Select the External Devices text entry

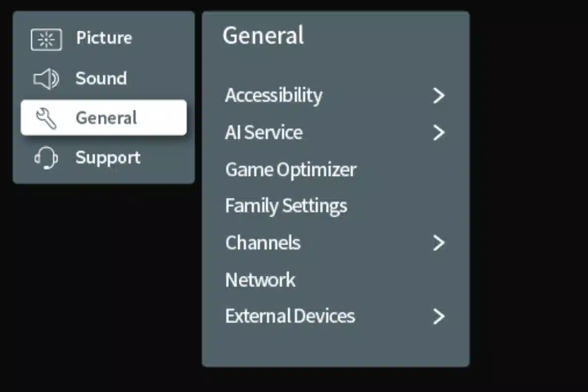click(x=290, y=316)
